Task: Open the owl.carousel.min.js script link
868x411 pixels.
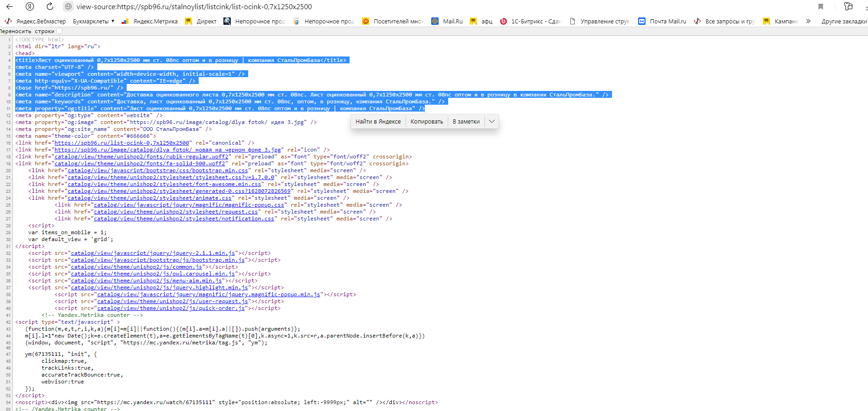Action: click(x=153, y=274)
